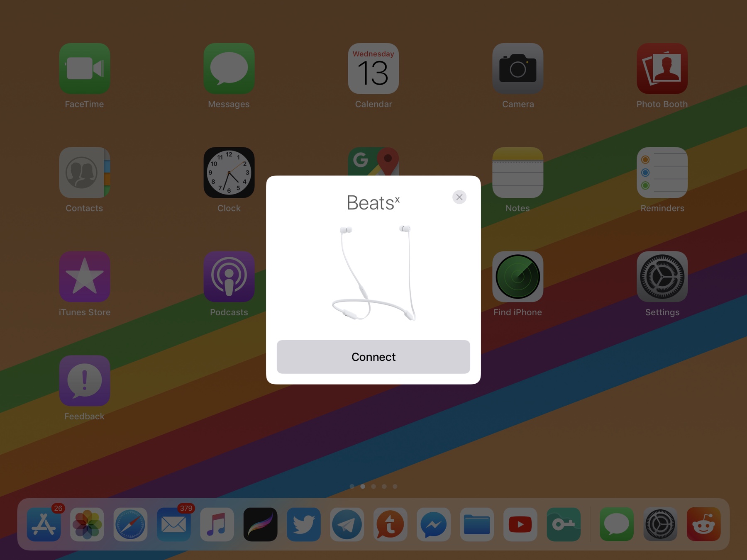Launch YouTube from the dock

(520, 524)
